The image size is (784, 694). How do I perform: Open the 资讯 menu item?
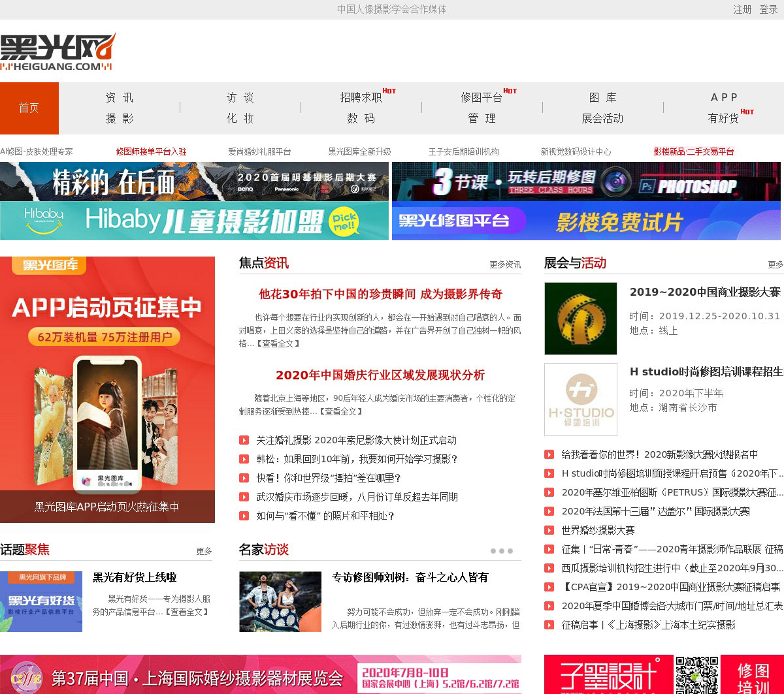pos(120,97)
